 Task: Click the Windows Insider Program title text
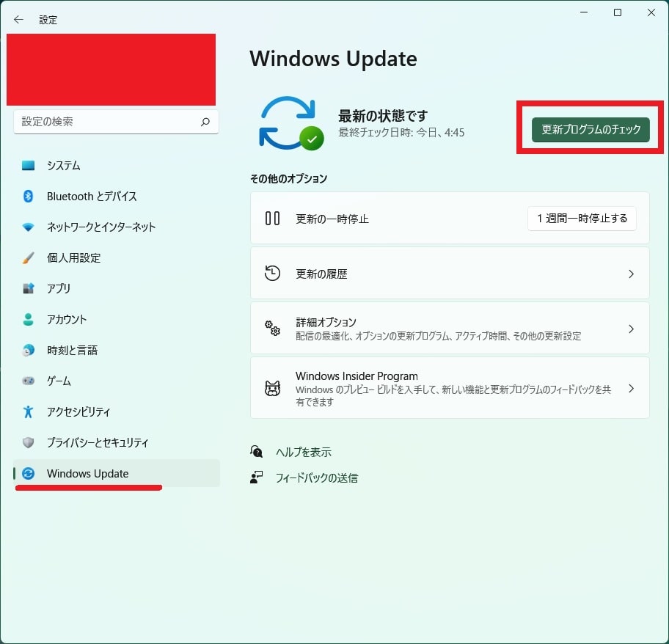(x=357, y=376)
